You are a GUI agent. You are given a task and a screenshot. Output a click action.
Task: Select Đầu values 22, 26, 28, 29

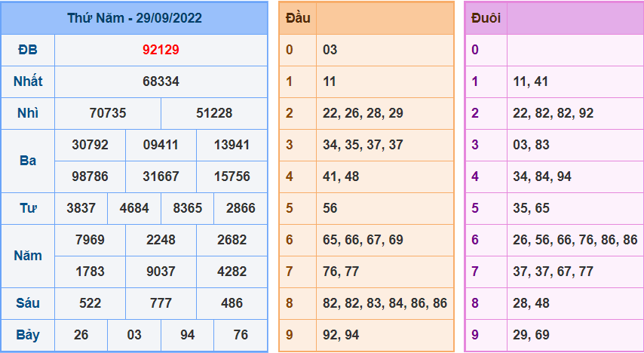[x=363, y=113]
